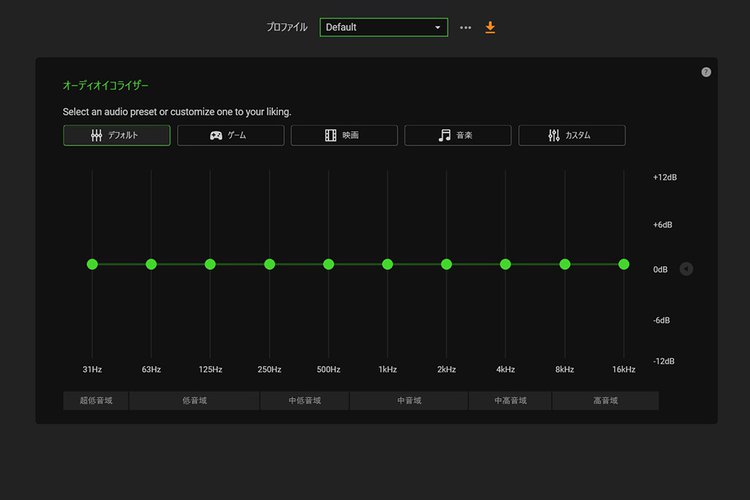Click the 4kHz band slider handle
The height and width of the screenshot is (500, 750).
point(505,264)
